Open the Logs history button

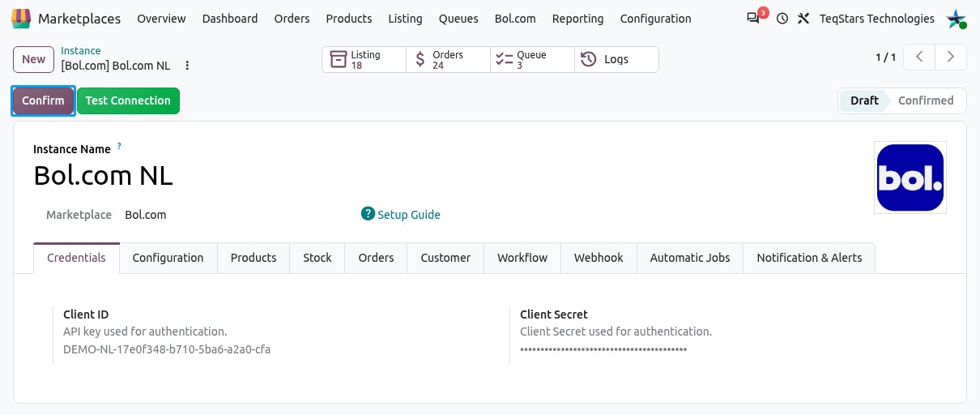616,59
